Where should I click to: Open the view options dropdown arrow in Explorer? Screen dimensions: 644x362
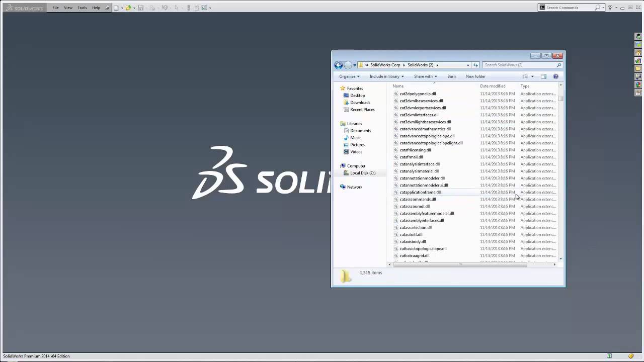coord(532,76)
